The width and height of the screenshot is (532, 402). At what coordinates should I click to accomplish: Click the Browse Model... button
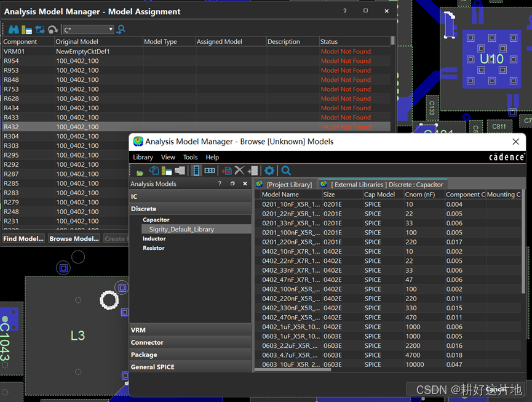pyautogui.click(x=74, y=239)
